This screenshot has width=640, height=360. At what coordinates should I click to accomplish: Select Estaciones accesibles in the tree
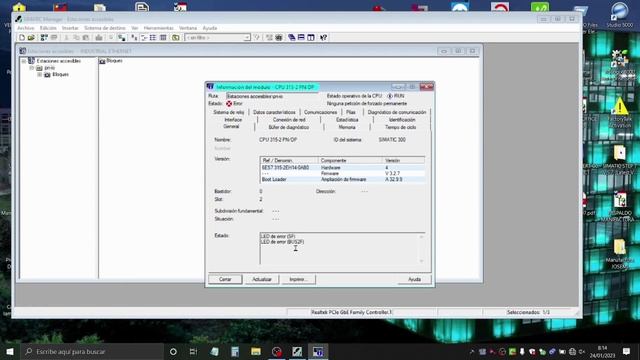point(59,61)
